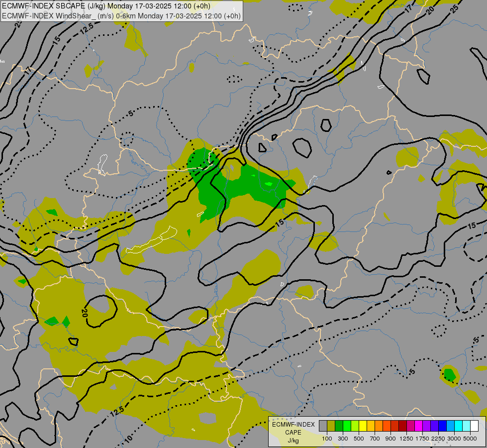The image size is (487, 448).
Task: Click the dark green legend swatch
Action: point(339,426)
